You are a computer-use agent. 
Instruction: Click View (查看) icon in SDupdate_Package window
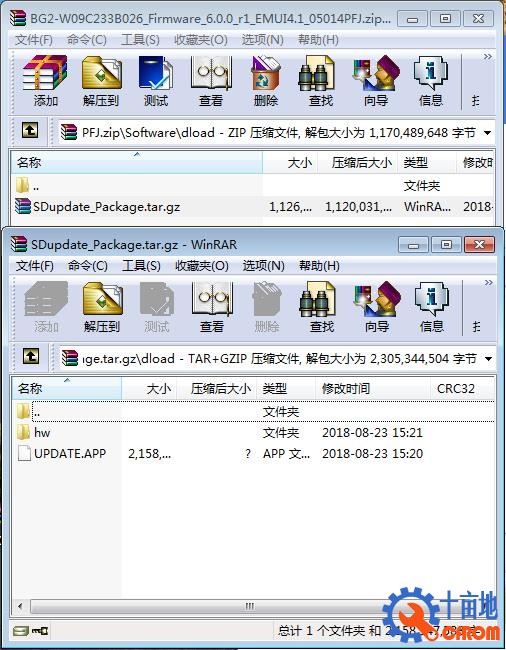(212, 307)
